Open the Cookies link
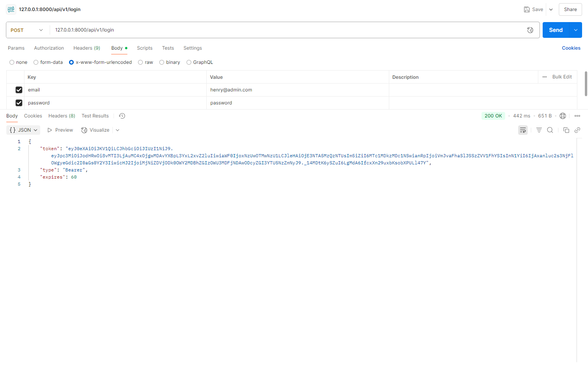The width and height of the screenshot is (588, 365). [571, 48]
